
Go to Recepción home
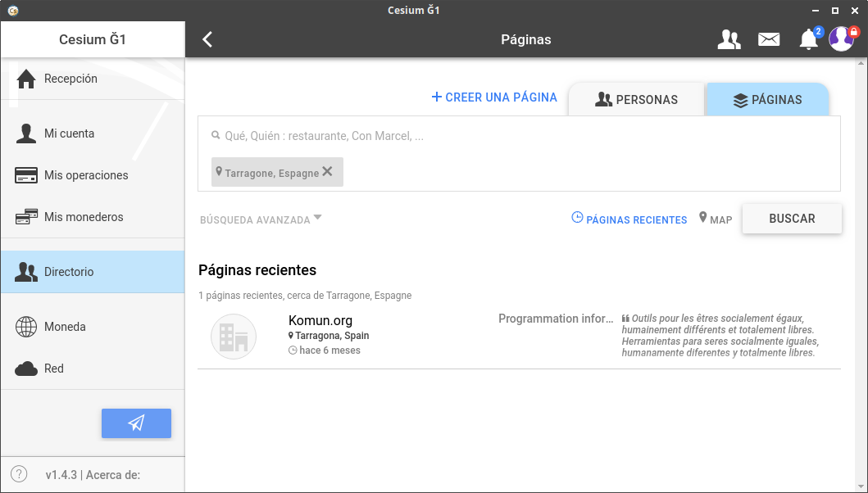coord(93,79)
